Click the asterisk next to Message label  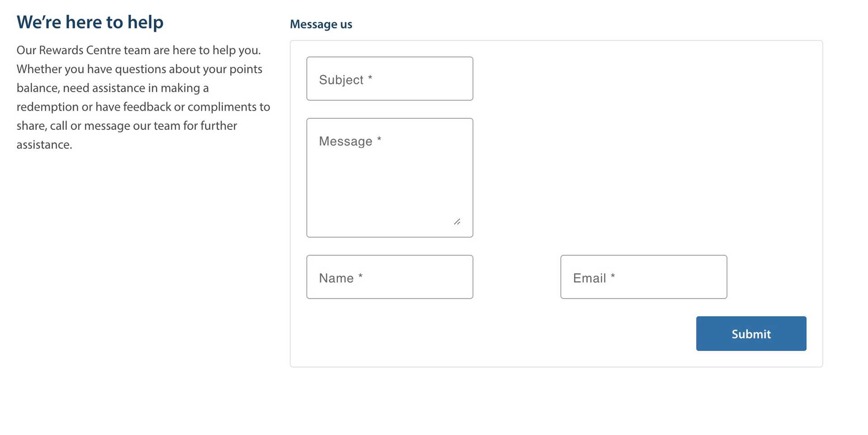pos(379,140)
